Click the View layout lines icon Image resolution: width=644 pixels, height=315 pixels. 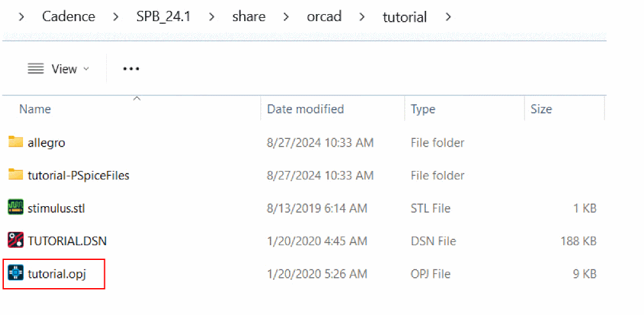36,69
